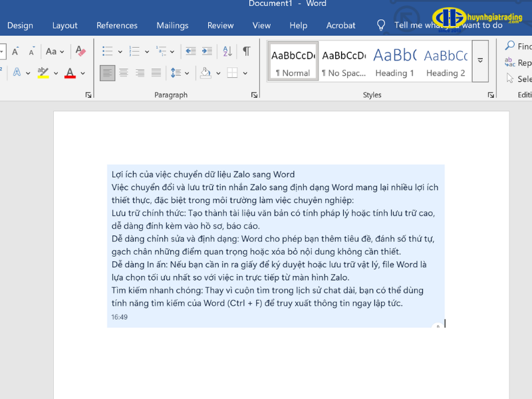Enable center paragraph alignment
This screenshot has height=399, width=532.
coord(124,72)
